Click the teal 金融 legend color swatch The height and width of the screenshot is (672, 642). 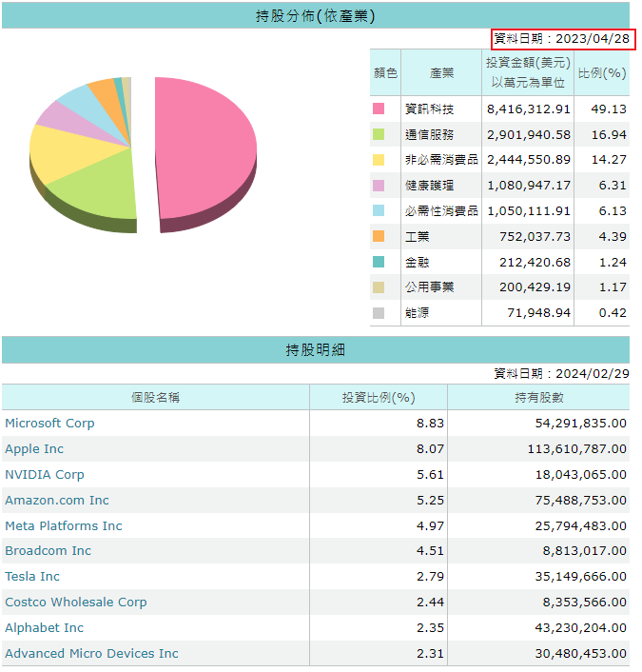pos(379,262)
